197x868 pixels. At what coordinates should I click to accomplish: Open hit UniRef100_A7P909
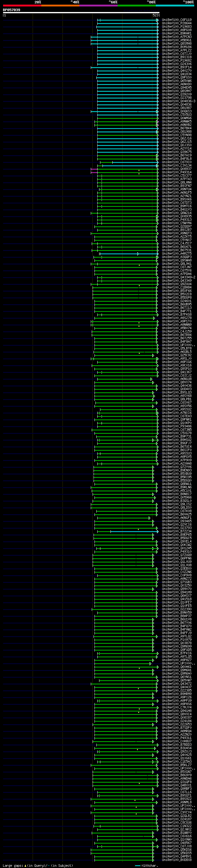point(176,460)
